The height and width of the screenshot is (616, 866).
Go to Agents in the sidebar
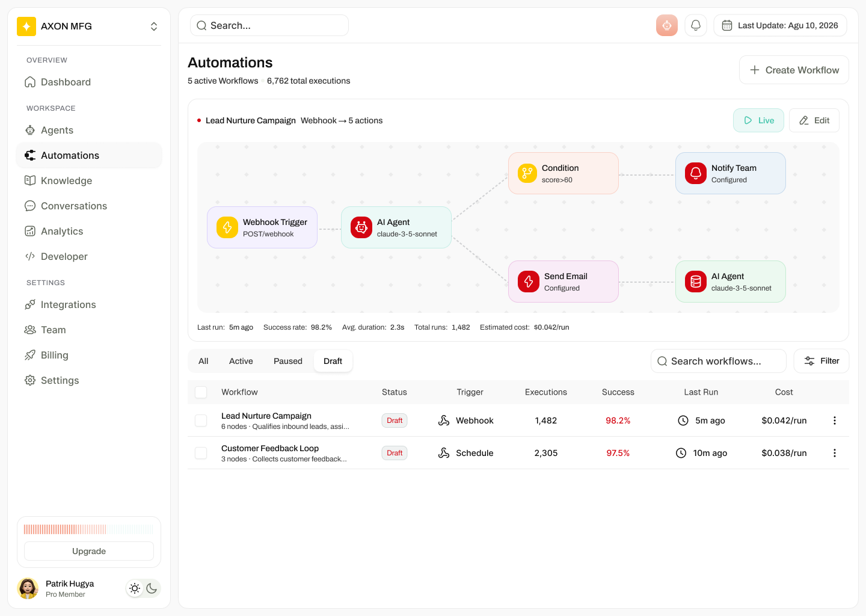[x=89, y=130]
